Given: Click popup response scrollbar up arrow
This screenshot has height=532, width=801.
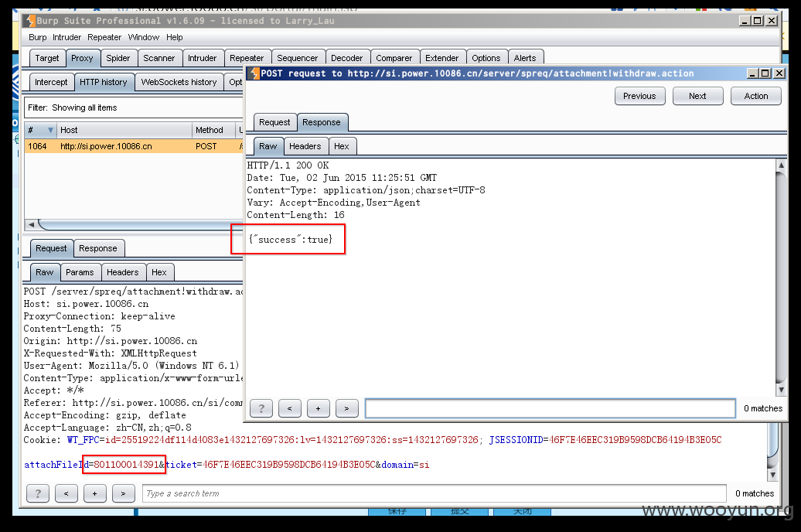Looking at the screenshot, I should click(x=781, y=165).
